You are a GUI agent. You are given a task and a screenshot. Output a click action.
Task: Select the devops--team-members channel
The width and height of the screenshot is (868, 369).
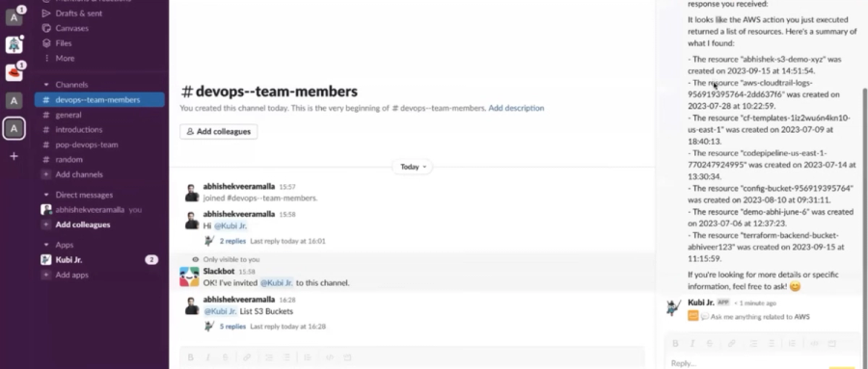(x=99, y=99)
